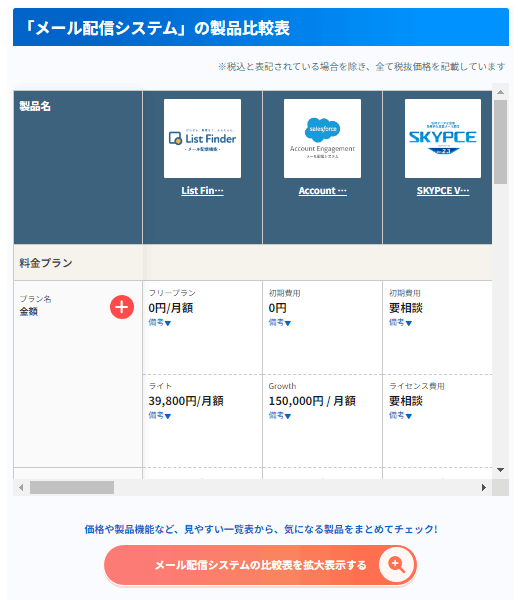Image resolution: width=520 pixels, height=600 pixels.
Task: Click the horizontal scrollbar thumb
Action: [x=72, y=488]
